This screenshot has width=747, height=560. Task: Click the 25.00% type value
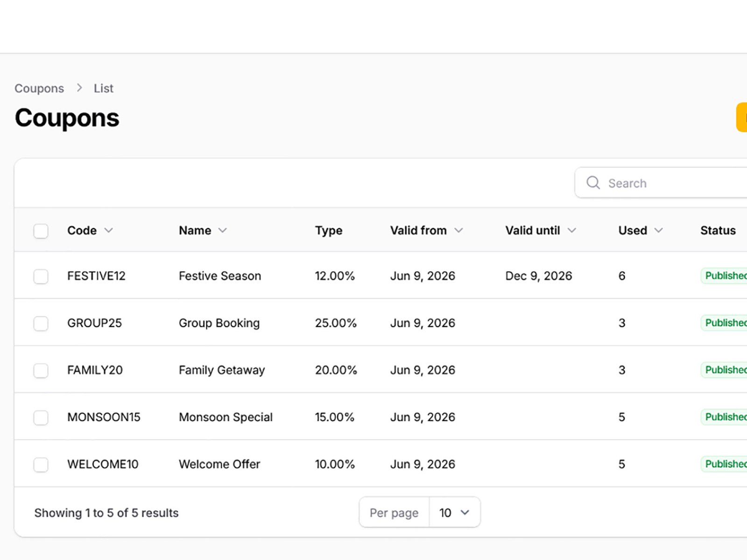336,323
